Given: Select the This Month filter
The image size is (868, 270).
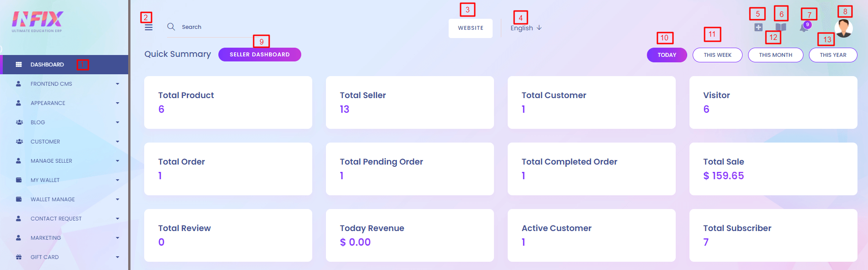Looking at the screenshot, I should pyautogui.click(x=775, y=55).
